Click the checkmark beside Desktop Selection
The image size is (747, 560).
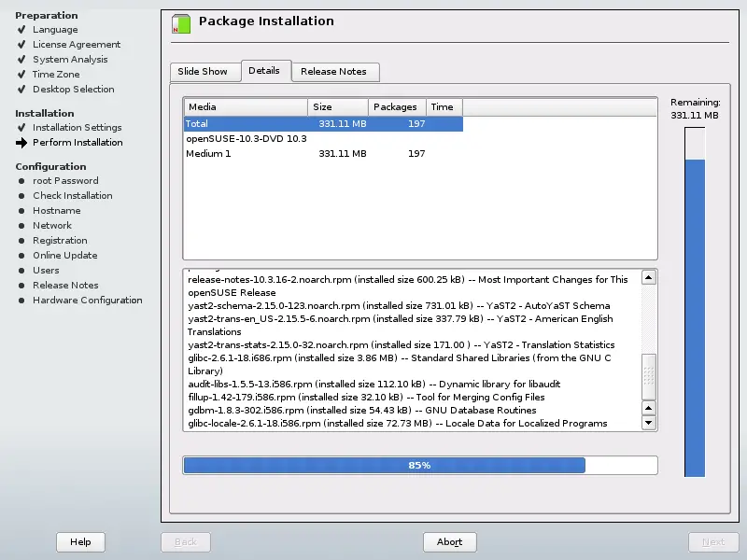[x=21, y=89]
